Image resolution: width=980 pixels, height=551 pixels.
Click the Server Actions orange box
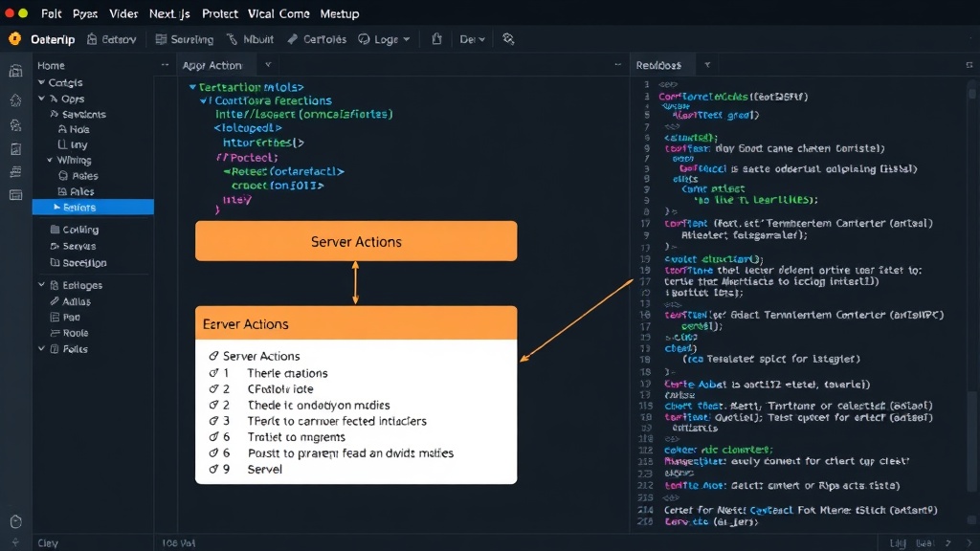356,241
